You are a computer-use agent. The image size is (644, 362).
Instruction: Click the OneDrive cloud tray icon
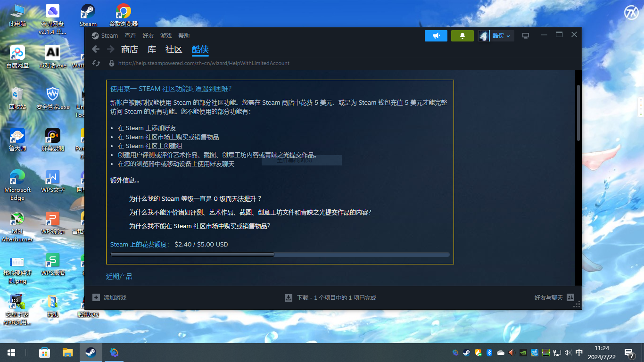(x=501, y=353)
